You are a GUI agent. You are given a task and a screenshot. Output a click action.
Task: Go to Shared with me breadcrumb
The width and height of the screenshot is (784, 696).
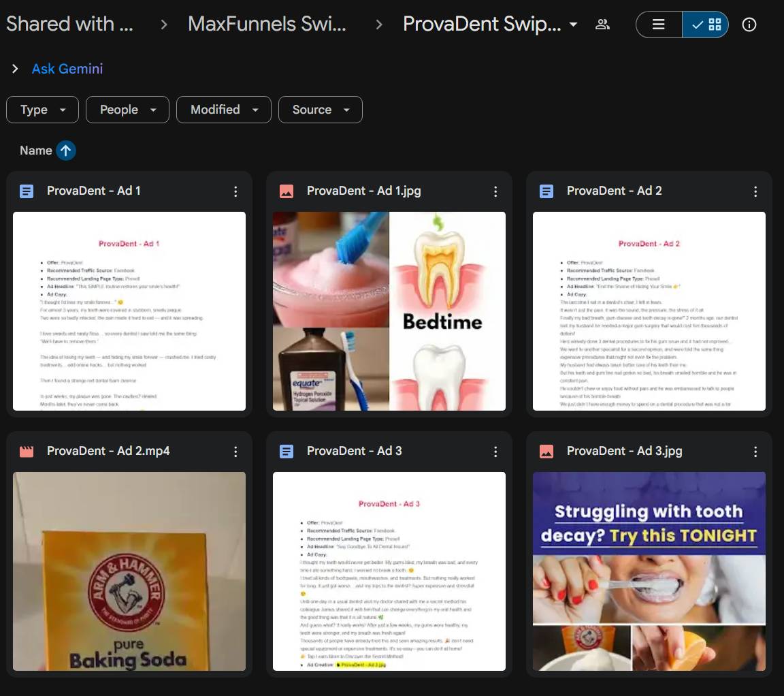[x=69, y=24]
